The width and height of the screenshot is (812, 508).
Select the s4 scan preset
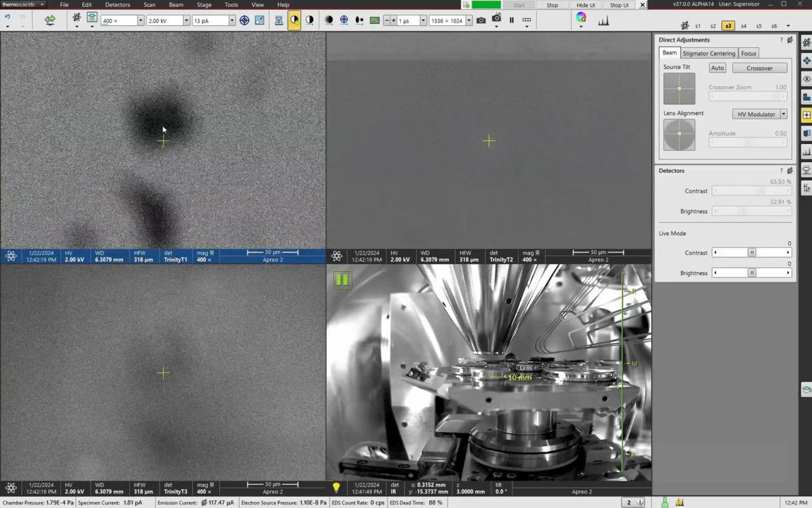pos(744,26)
